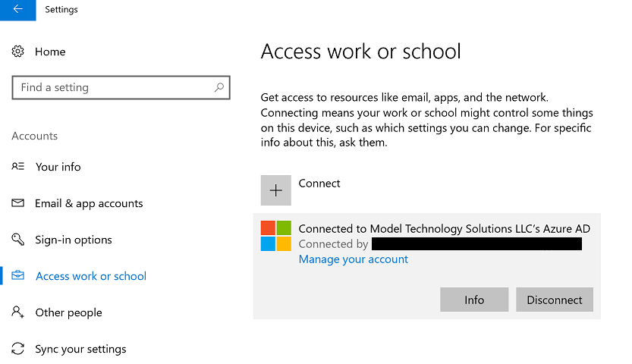This screenshot has height=364, width=632.
Task: Click the back arrow button
Action: click(x=17, y=10)
